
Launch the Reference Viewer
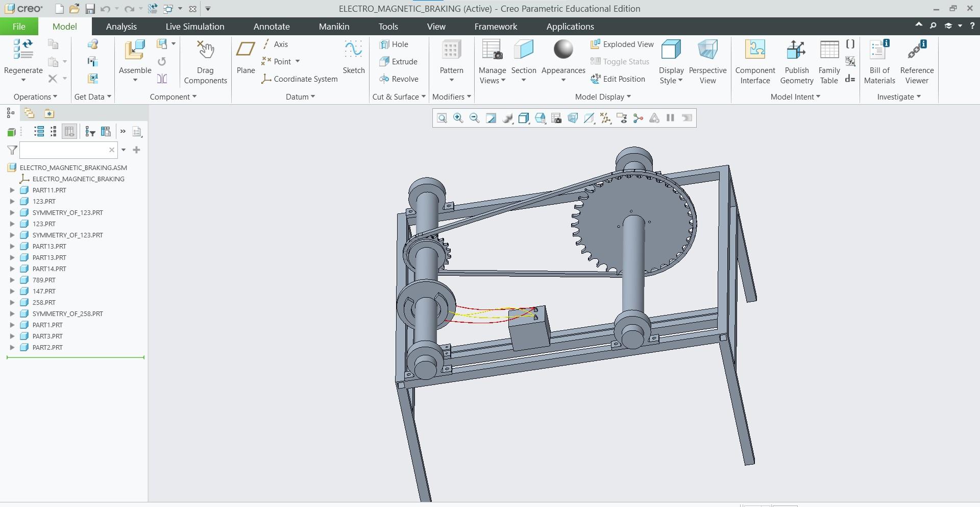click(917, 61)
